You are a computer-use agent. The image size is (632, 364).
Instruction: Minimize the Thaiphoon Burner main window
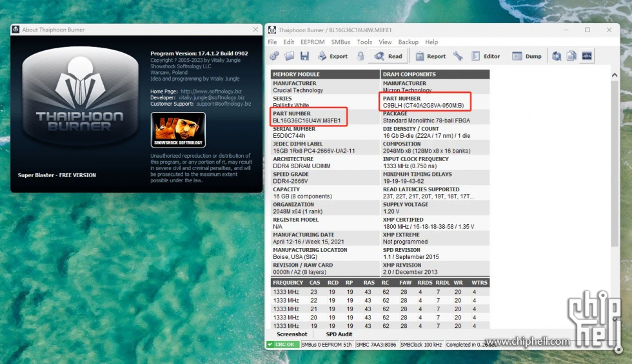pyautogui.click(x=566, y=30)
